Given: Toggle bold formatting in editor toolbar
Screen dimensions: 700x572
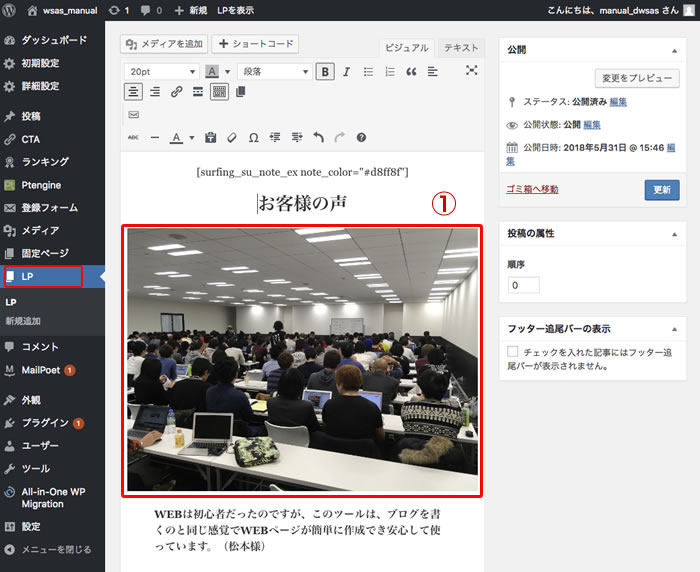Looking at the screenshot, I should click(325, 71).
